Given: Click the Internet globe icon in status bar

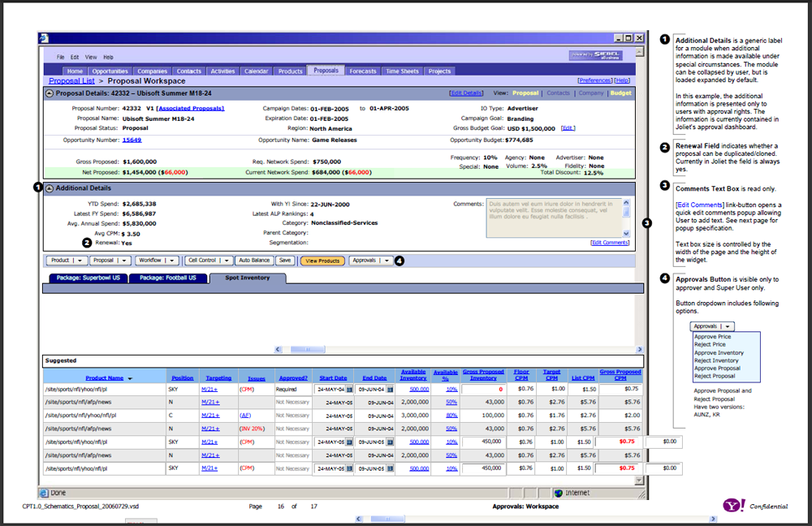Looking at the screenshot, I should coord(557,493).
